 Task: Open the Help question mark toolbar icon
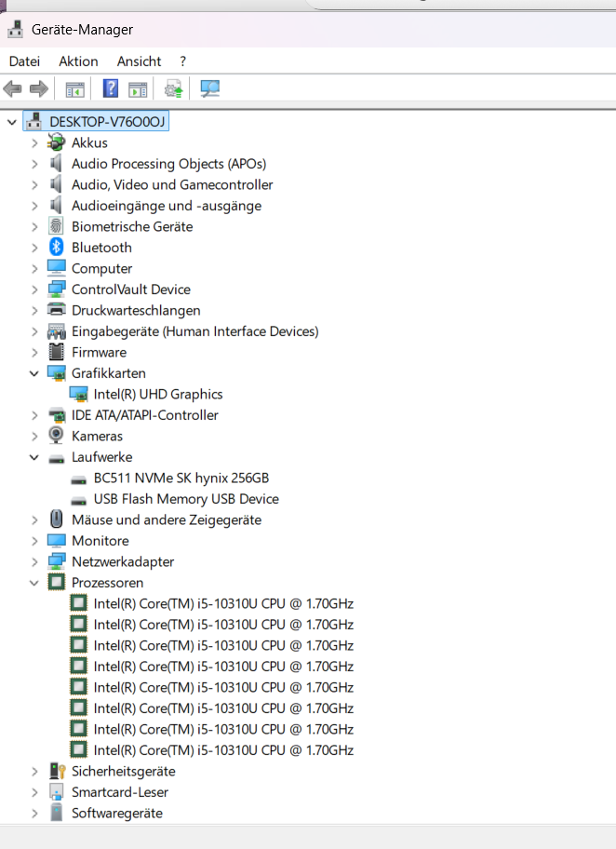click(111, 88)
